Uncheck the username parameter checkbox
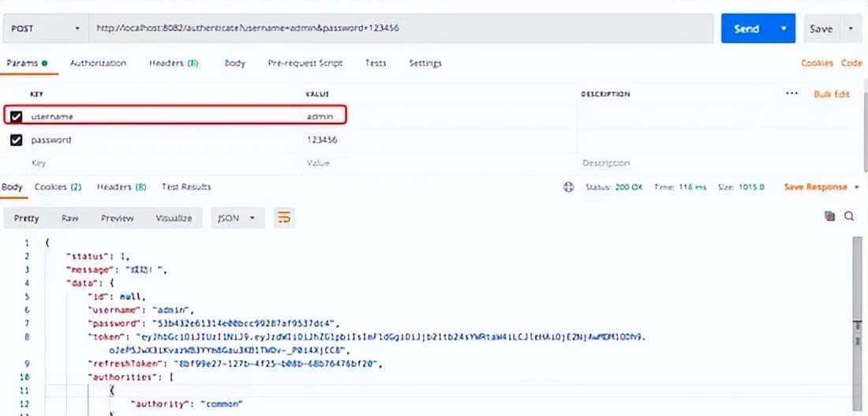Image resolution: width=868 pixels, height=416 pixels. point(16,116)
